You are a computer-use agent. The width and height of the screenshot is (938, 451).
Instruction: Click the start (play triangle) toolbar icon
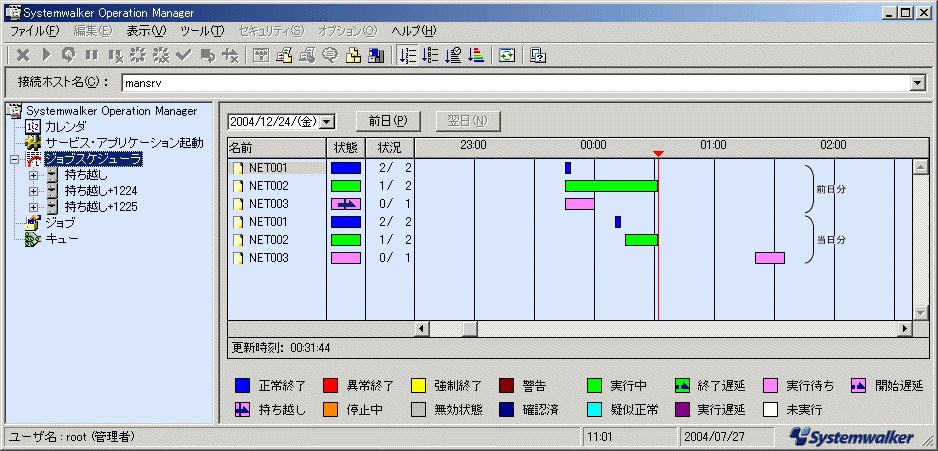[x=47, y=56]
